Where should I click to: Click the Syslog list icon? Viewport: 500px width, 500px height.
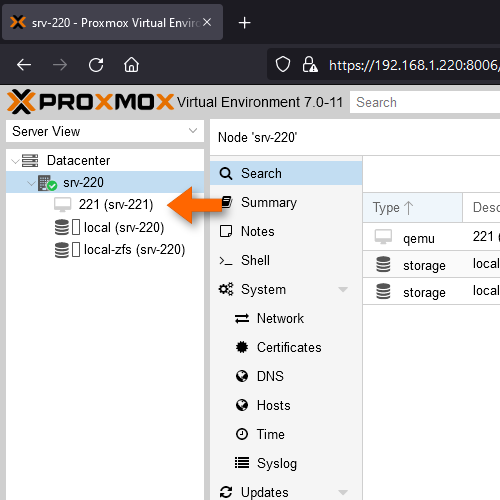pos(242,463)
